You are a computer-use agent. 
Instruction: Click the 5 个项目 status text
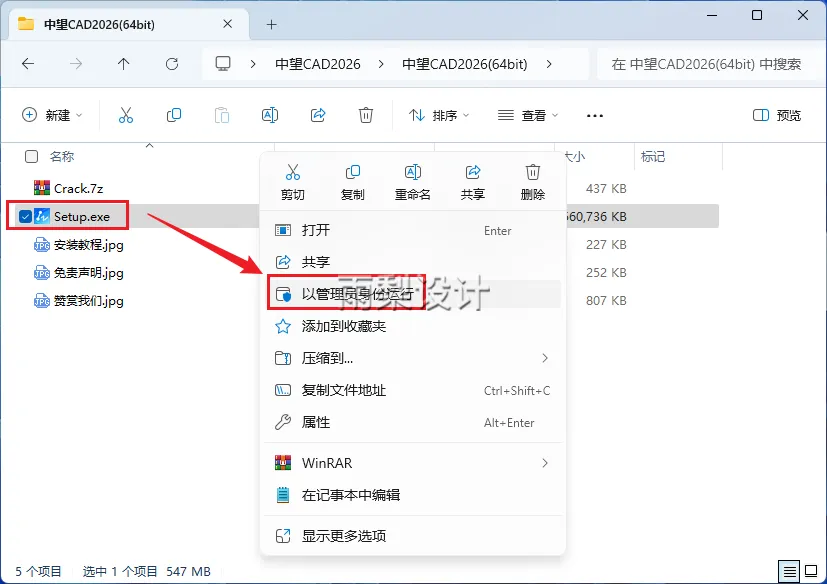38,571
